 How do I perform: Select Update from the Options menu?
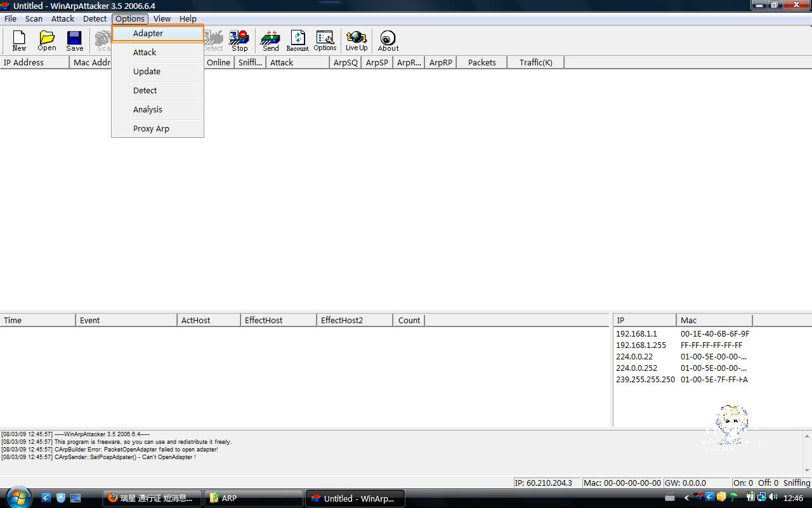tap(158, 71)
